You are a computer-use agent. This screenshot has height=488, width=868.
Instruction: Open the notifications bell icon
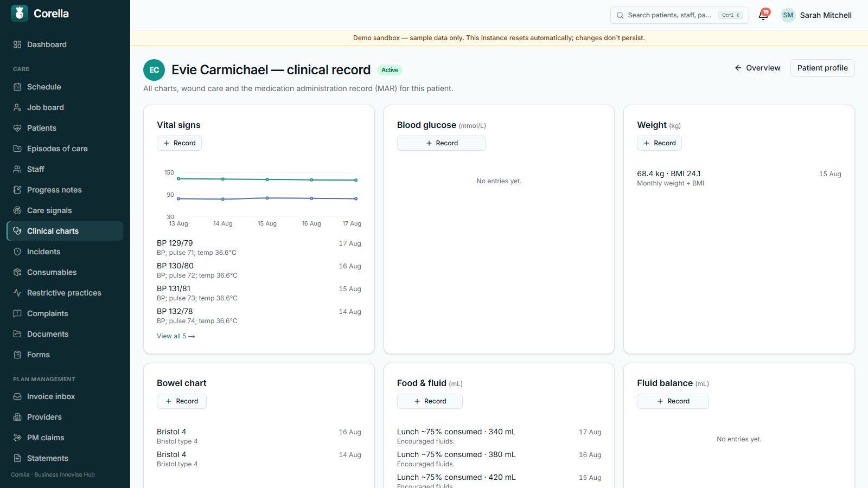click(x=763, y=15)
